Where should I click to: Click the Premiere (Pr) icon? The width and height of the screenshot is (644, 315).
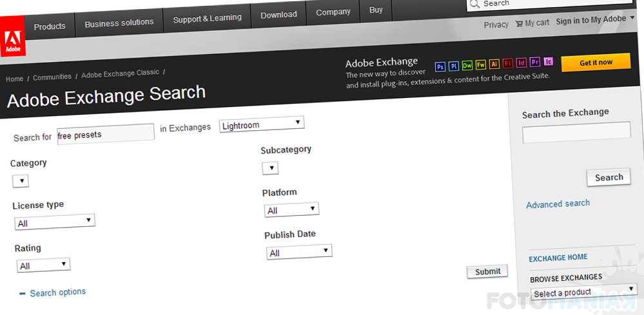pyautogui.click(x=535, y=62)
